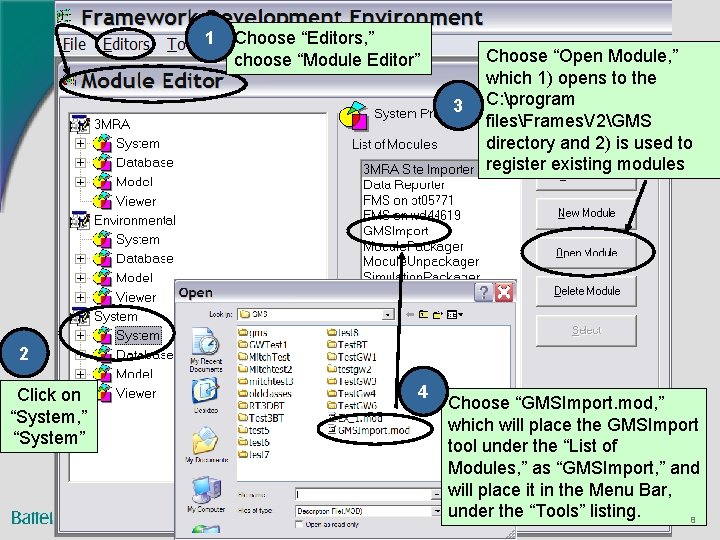
Task: Click the New Module button
Action: pos(586,213)
